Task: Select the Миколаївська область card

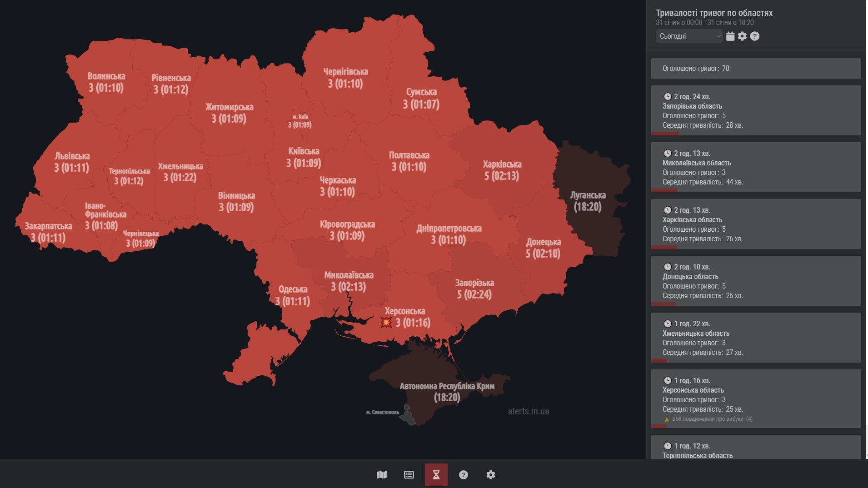Action: [756, 167]
